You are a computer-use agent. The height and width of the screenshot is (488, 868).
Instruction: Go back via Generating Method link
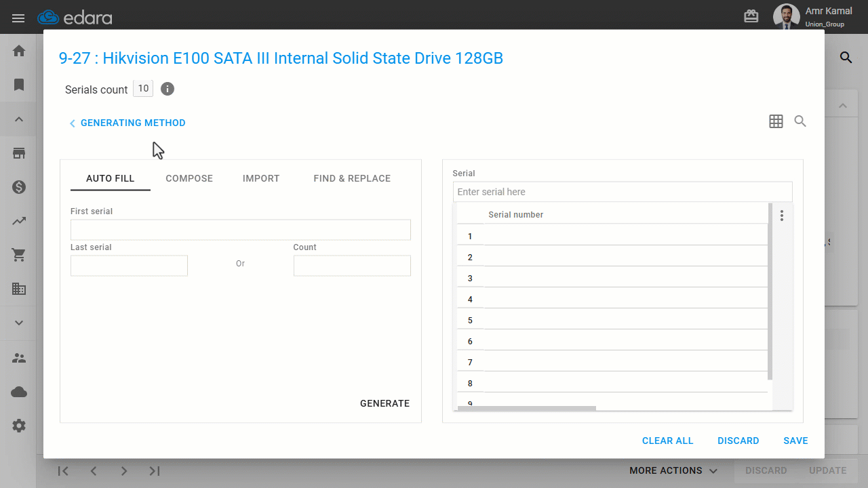point(127,123)
